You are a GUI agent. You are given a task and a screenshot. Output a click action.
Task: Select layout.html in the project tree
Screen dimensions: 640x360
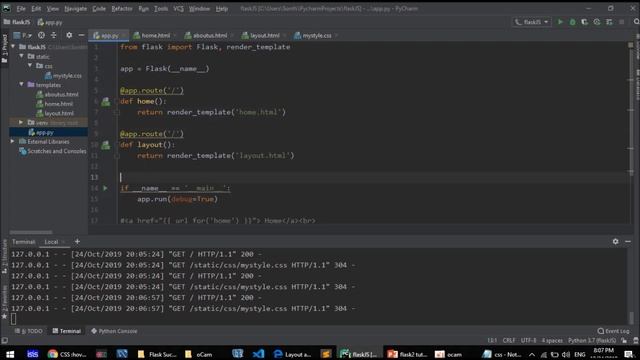[55, 113]
